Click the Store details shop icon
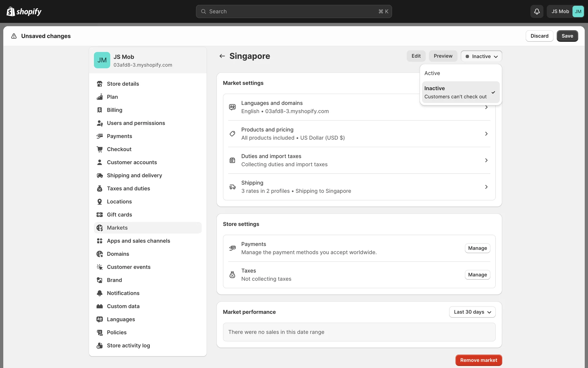The image size is (588, 368). pyautogui.click(x=100, y=84)
